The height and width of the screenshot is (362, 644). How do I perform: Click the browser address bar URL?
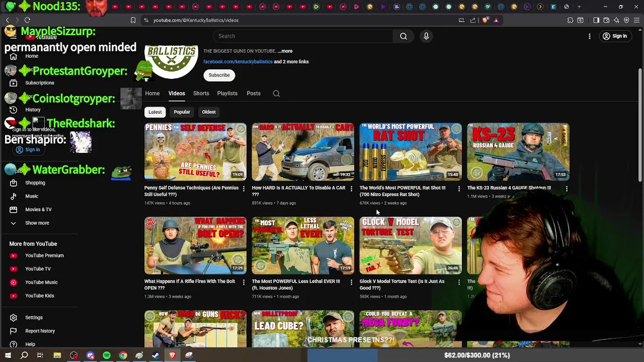point(196,20)
